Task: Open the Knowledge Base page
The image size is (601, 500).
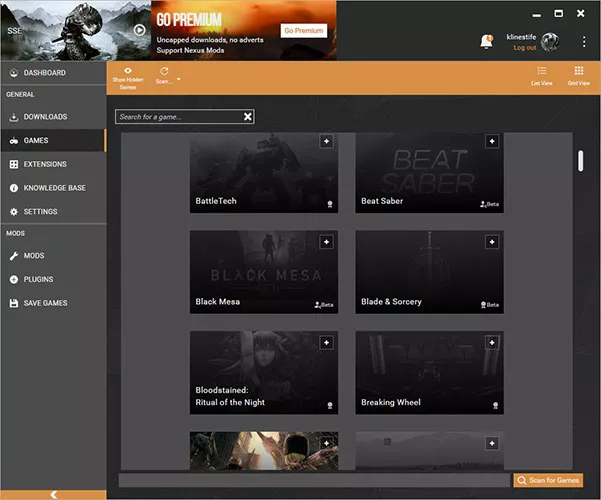Action: (x=53, y=188)
